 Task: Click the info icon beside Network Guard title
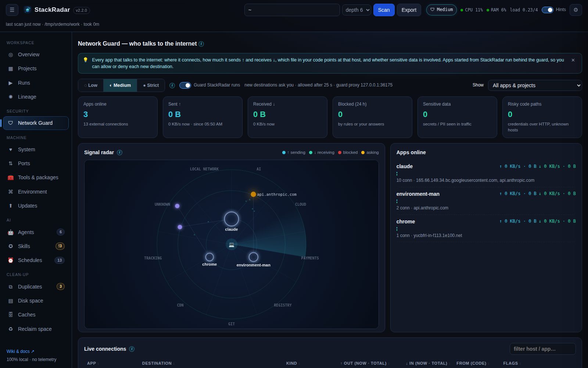click(x=201, y=44)
